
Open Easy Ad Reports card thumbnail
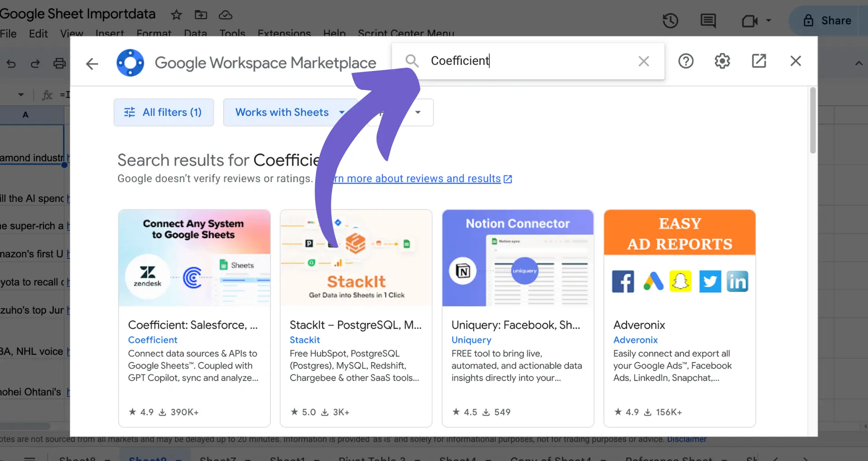(x=680, y=258)
